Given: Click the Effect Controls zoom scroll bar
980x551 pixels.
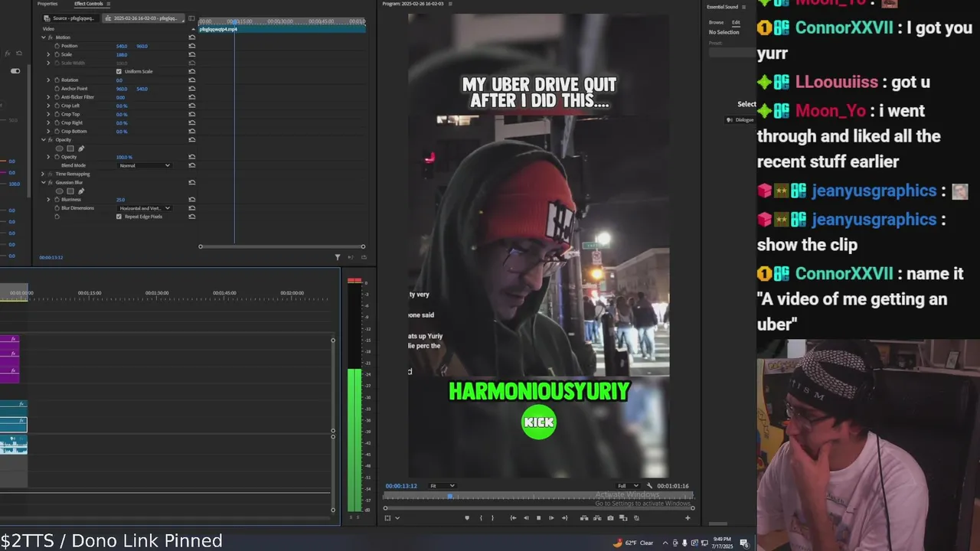Looking at the screenshot, I should tap(282, 246).
